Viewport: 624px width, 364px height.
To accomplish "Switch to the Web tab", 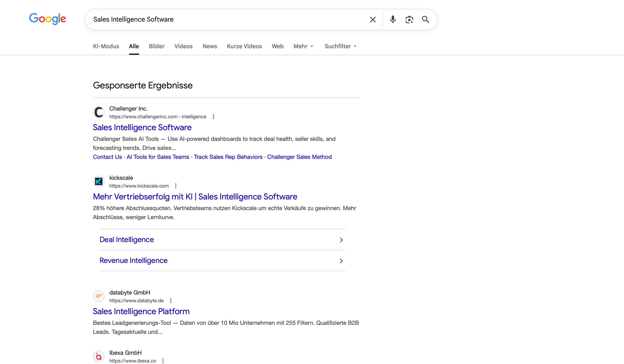I will pyautogui.click(x=278, y=46).
